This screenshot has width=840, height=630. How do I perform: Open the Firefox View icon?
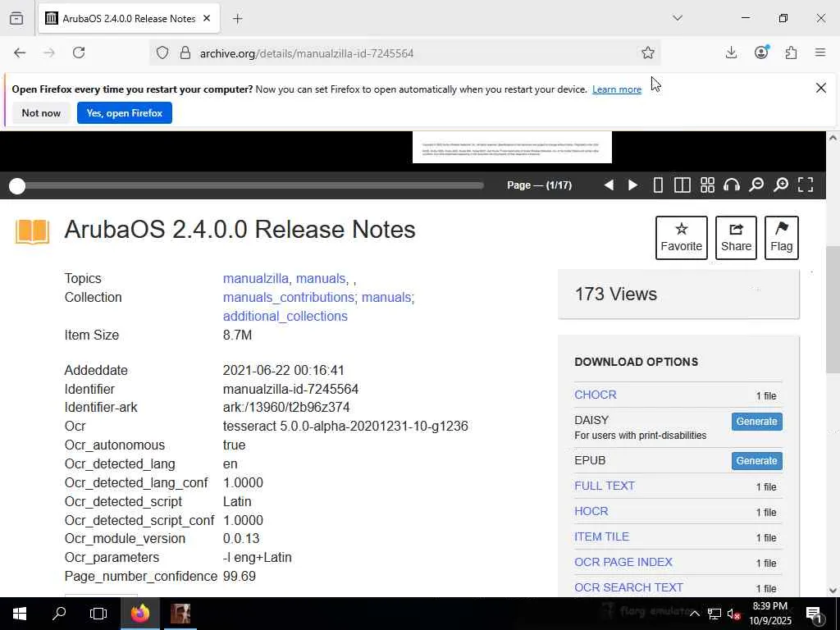click(16, 18)
